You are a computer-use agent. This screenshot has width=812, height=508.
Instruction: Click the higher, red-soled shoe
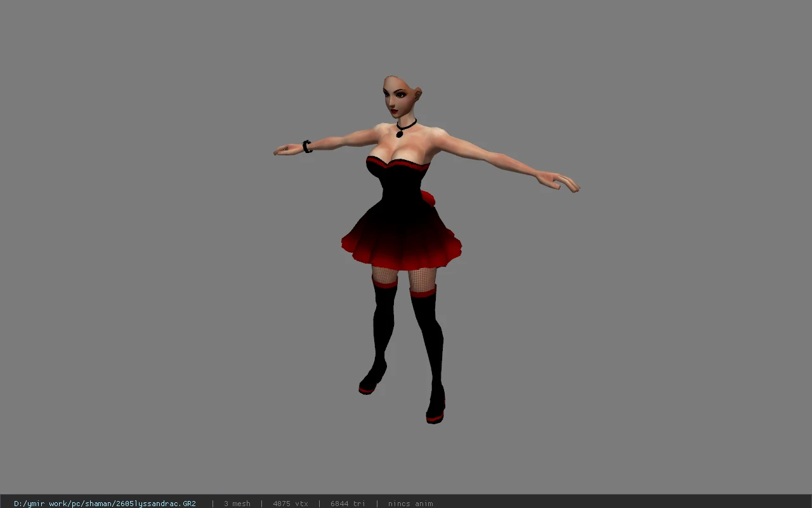[372, 380]
